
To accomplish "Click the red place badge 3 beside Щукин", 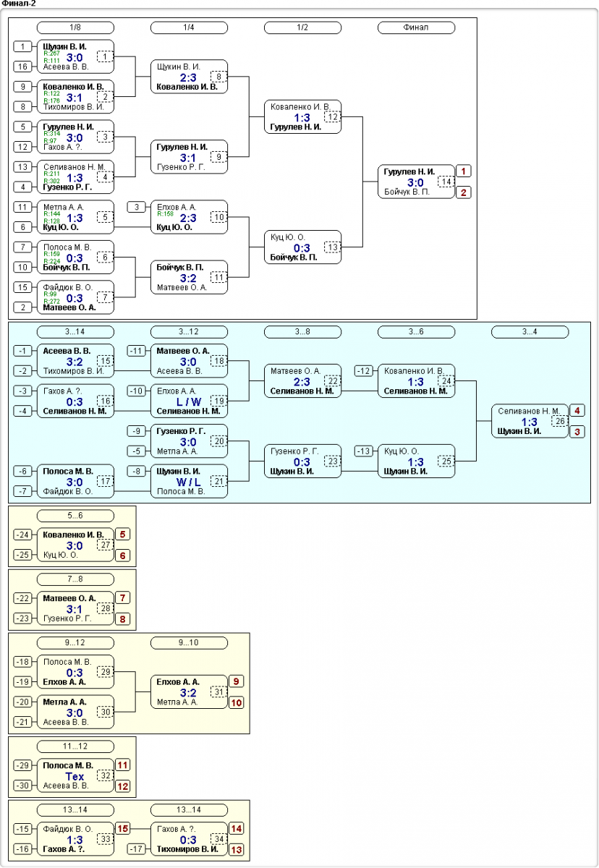I will click(577, 432).
